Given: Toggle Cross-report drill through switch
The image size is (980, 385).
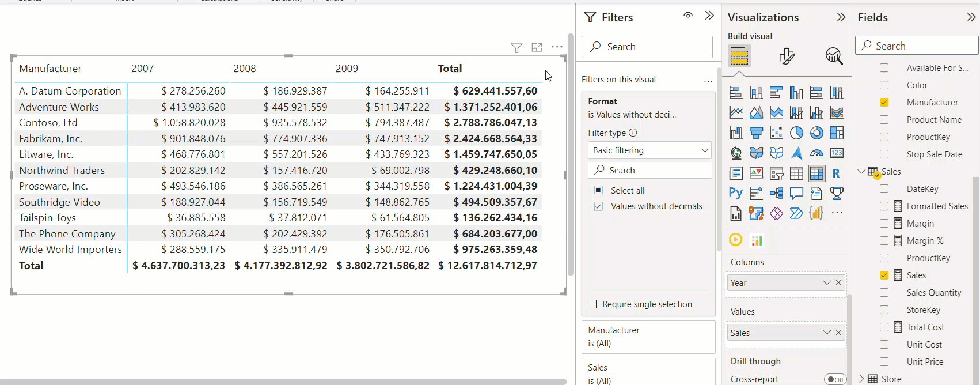Looking at the screenshot, I should (x=834, y=379).
